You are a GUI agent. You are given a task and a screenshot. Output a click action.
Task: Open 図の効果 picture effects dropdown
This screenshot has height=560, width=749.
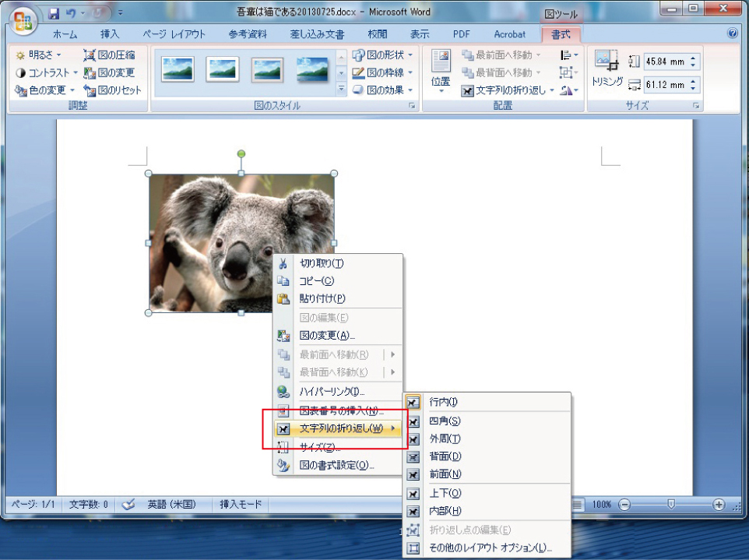[x=382, y=90]
